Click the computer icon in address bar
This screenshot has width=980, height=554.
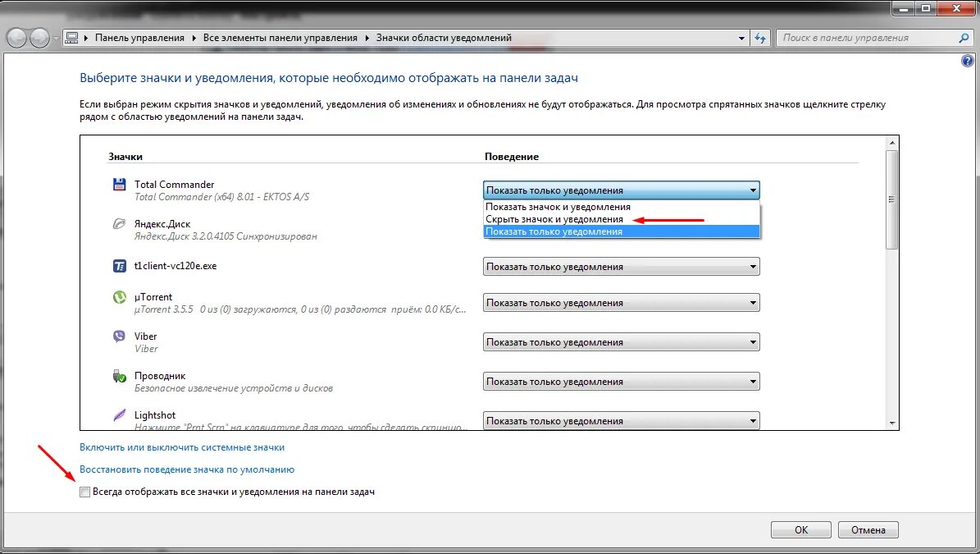pos(72,38)
